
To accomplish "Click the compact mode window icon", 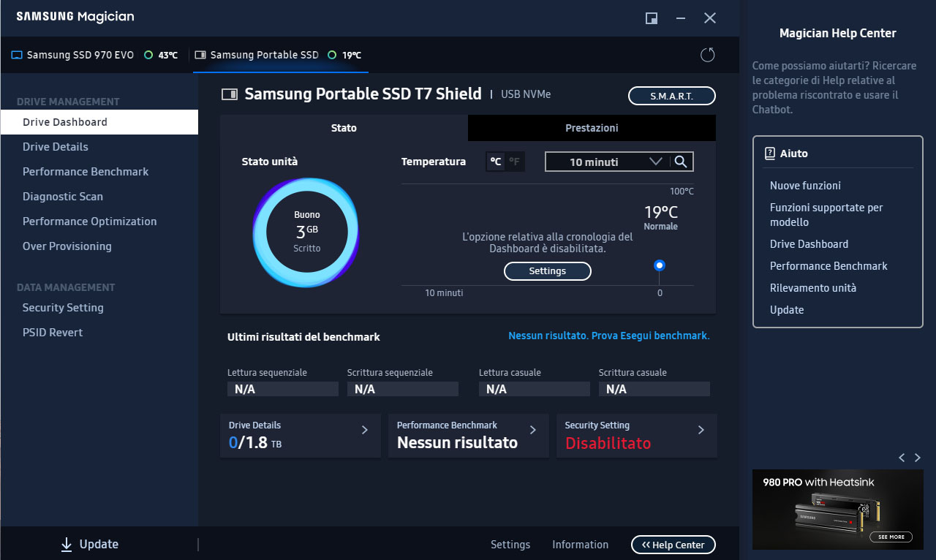I will click(652, 18).
